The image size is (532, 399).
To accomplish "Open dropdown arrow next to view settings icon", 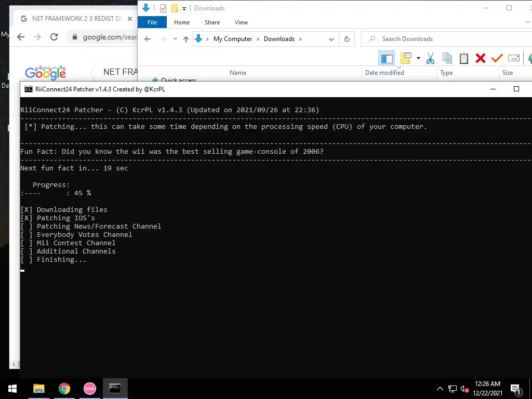I will point(418,58).
